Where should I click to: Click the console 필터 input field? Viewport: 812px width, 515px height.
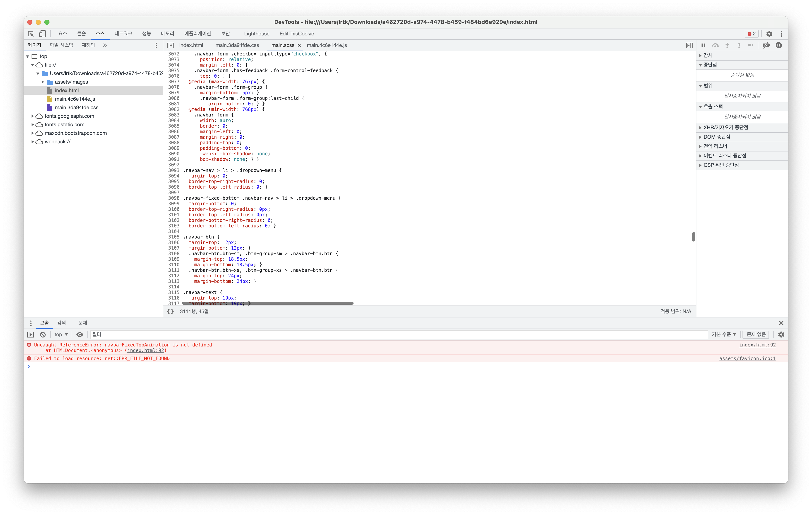[398, 335]
